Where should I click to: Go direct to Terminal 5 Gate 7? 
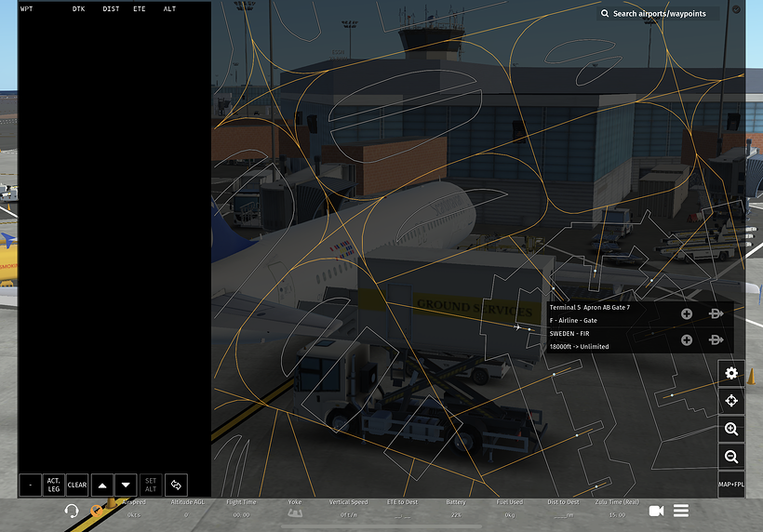pos(716,313)
